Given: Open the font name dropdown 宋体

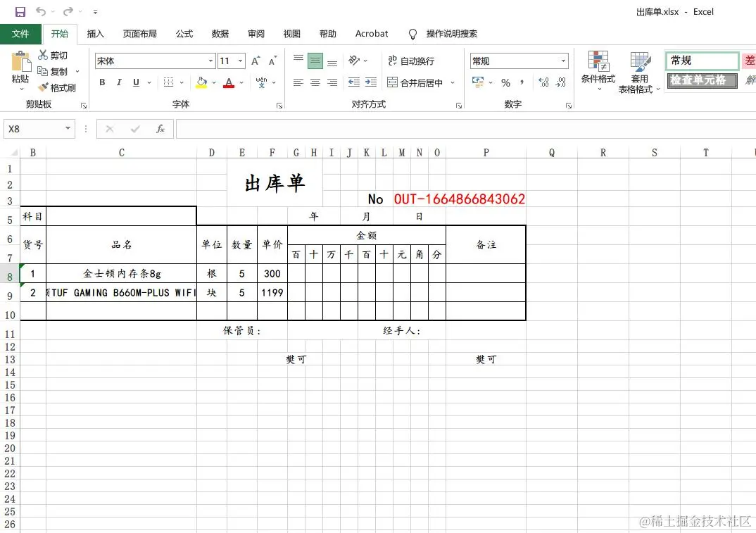Looking at the screenshot, I should tap(210, 61).
